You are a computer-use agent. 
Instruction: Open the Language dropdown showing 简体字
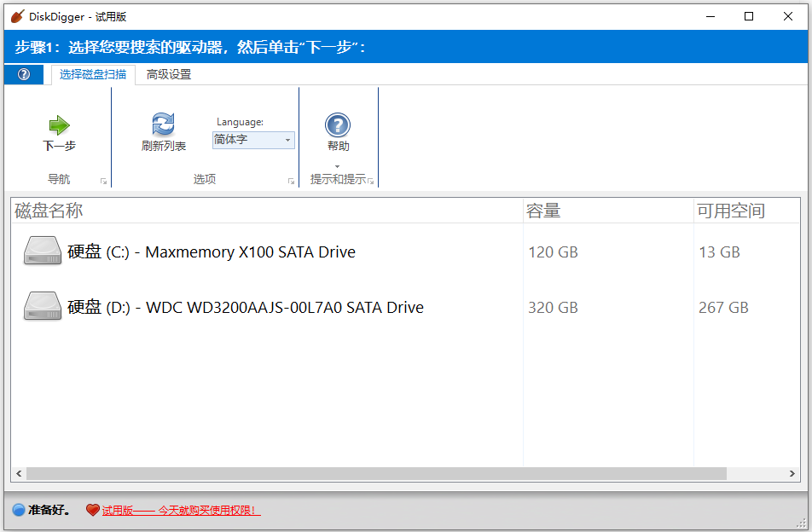pos(254,140)
